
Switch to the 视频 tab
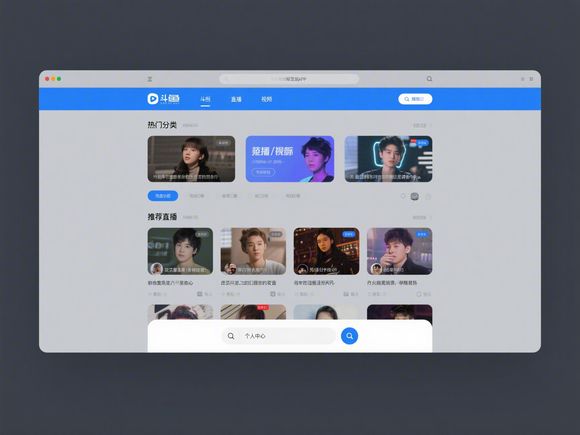pyautogui.click(x=266, y=99)
